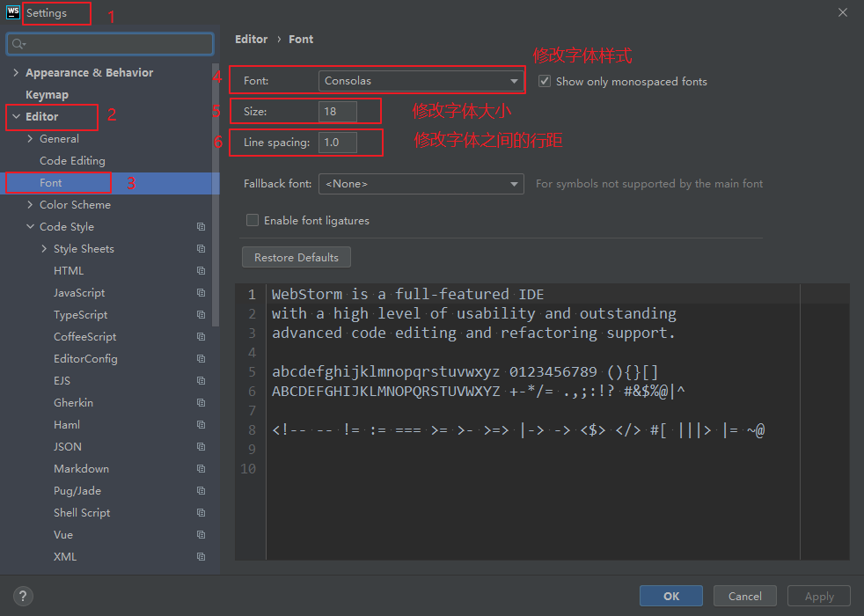Open Shell Script code style settings
The width and height of the screenshot is (864, 616).
82,513
